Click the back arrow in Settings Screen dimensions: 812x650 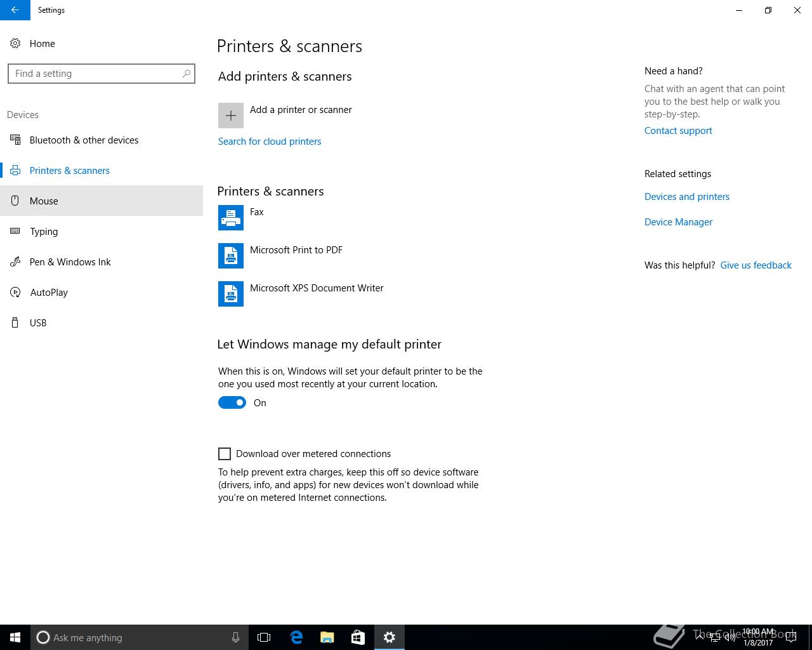15,10
